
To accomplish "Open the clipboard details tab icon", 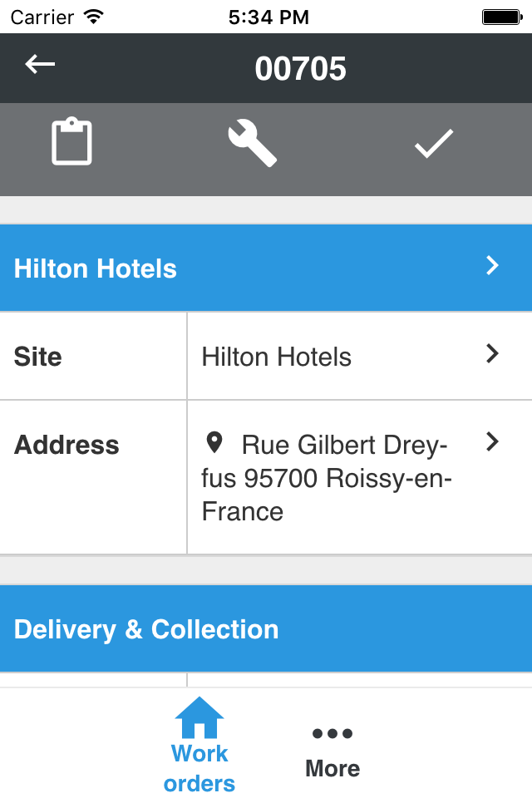I will click(71, 141).
